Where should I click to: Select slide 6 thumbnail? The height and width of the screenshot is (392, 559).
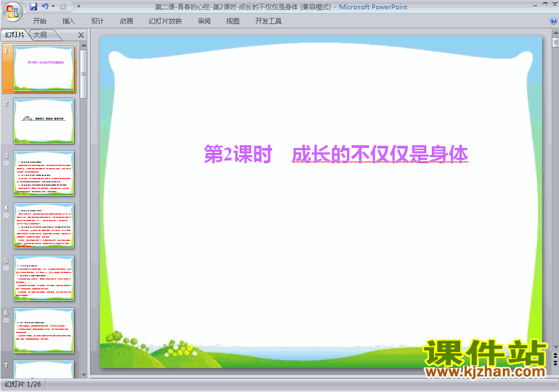44,331
